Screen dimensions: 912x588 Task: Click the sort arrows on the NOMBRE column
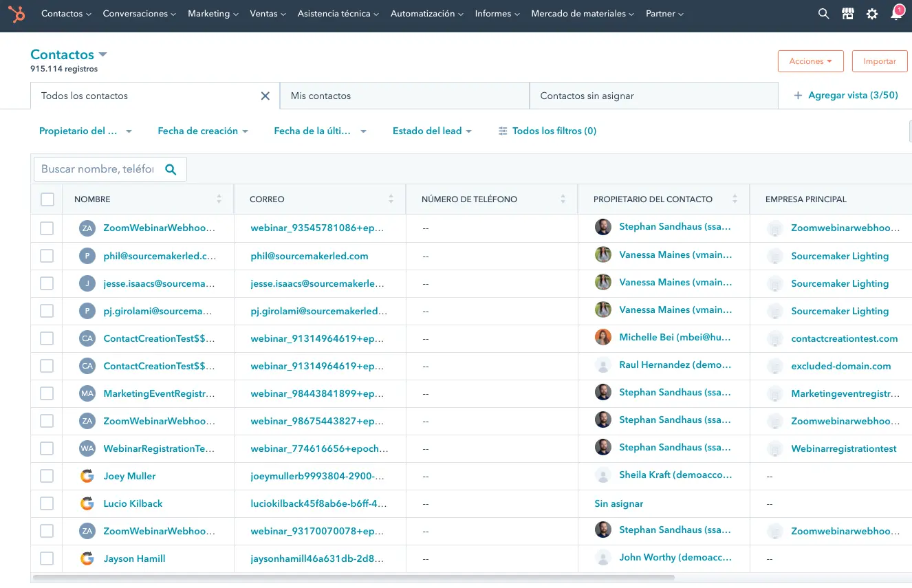coord(219,199)
